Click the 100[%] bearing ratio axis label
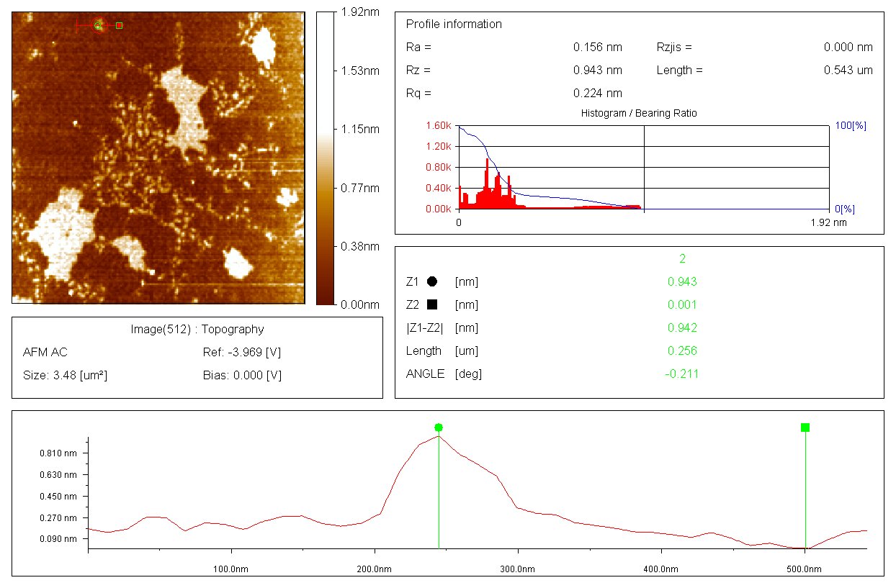Image resolution: width=896 pixels, height=588 pixels. 851,126
